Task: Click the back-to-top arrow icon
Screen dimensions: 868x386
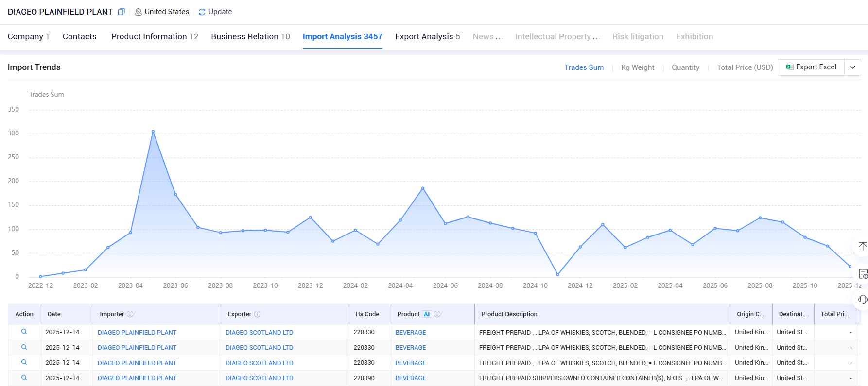Action: (x=863, y=246)
